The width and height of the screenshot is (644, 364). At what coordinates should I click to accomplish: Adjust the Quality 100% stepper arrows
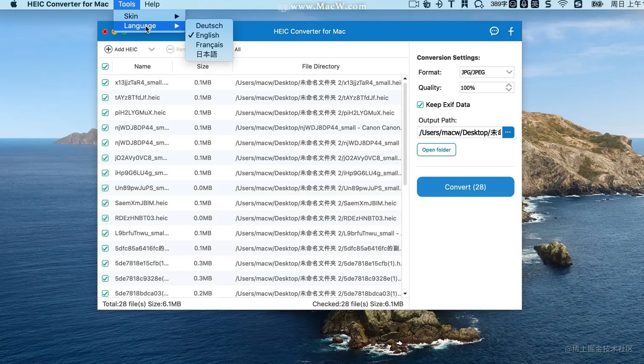(x=509, y=88)
